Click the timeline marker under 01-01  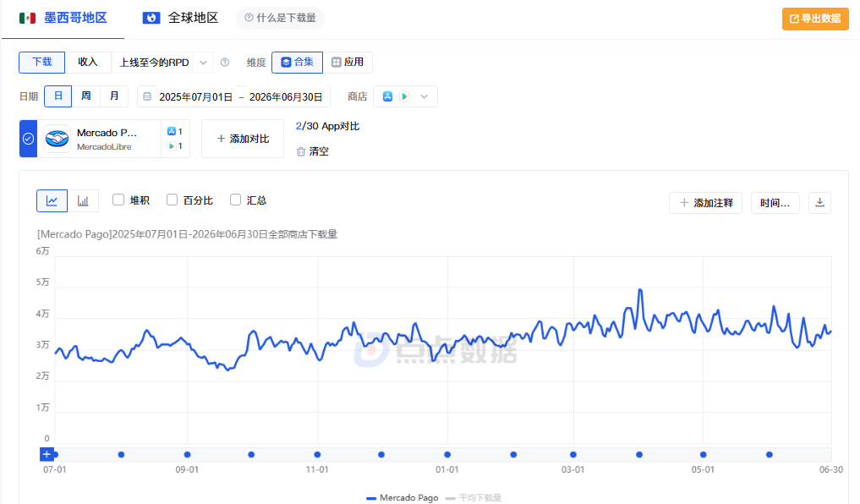point(447,455)
